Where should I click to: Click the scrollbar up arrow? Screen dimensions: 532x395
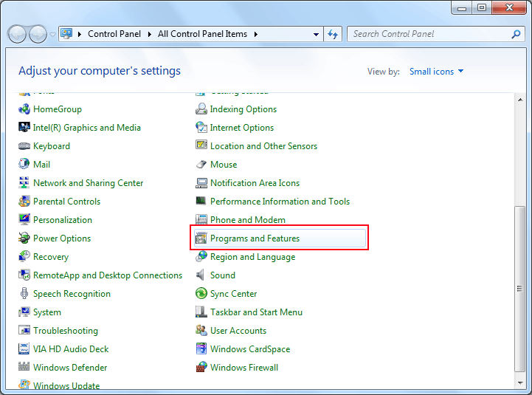(520, 100)
